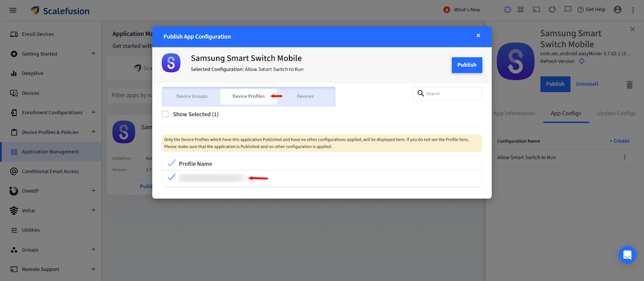Open the hamburger navigation menu
The height and width of the screenshot is (281, 644).
click(x=13, y=10)
